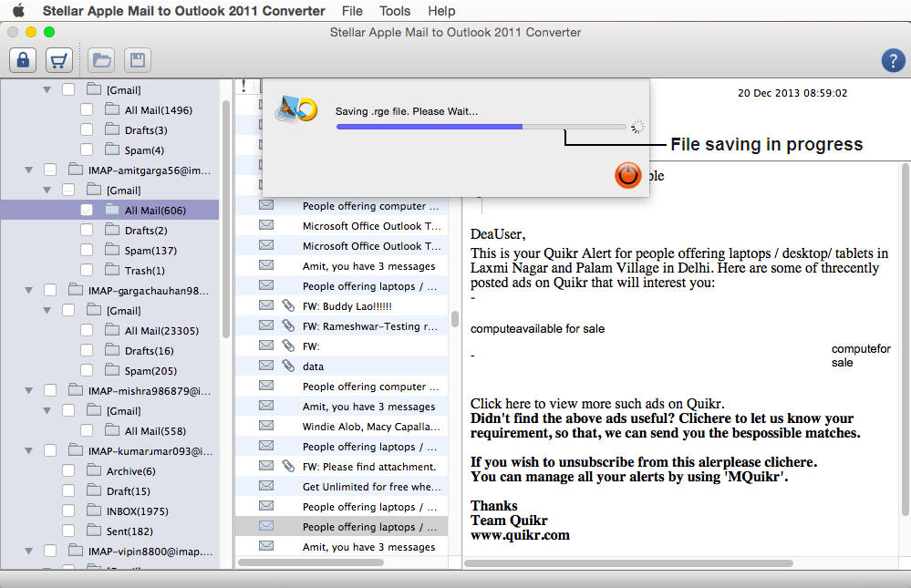
Task: Open the Get Unlimited for free message
Action: (342, 486)
